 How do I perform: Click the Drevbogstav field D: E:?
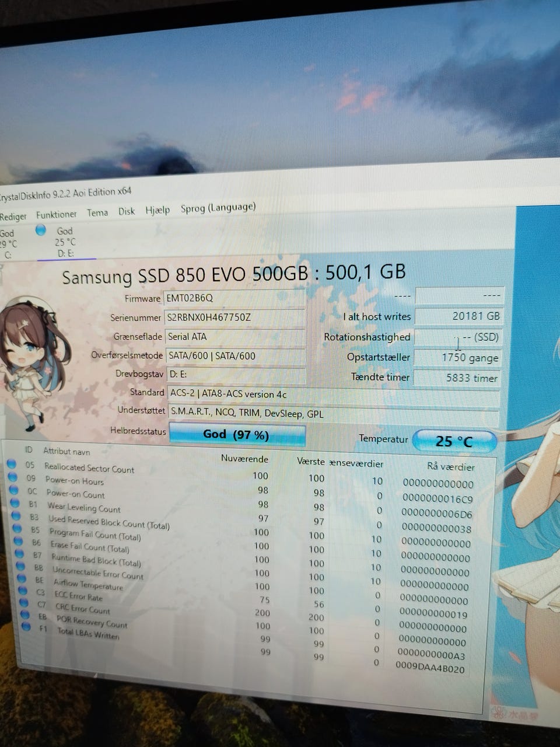236,374
